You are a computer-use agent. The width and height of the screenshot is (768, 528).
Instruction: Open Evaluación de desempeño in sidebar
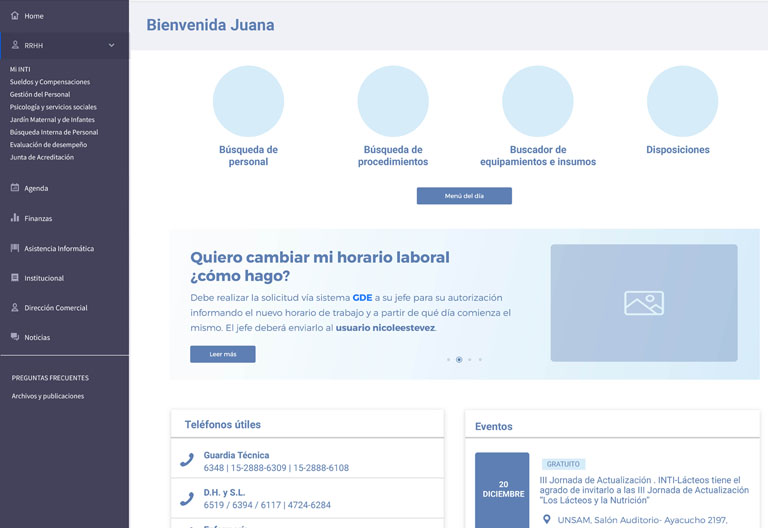point(48,145)
